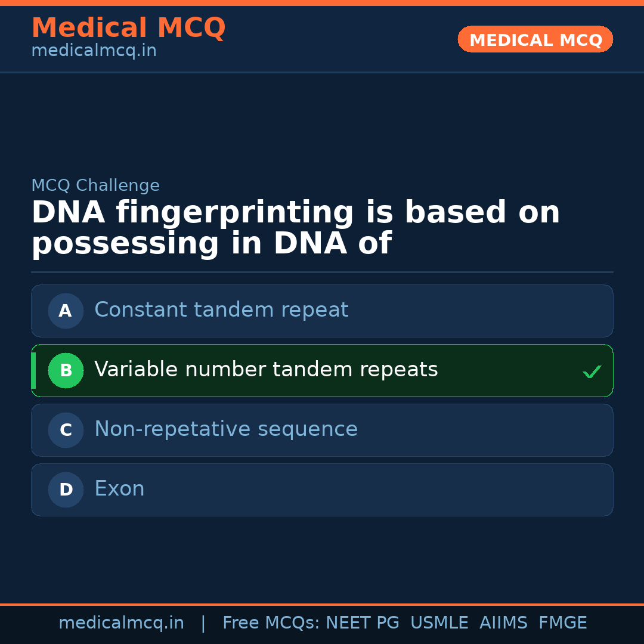This screenshot has width=644, height=644.
Task: Click the "Free MCQs:" footer label
Action: [271, 623]
